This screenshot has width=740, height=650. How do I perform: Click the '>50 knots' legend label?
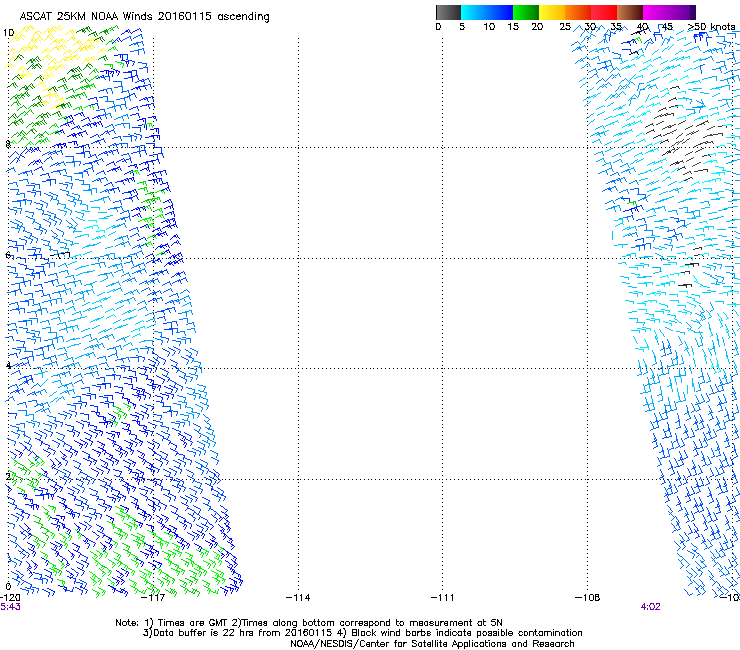[x=711, y=27]
